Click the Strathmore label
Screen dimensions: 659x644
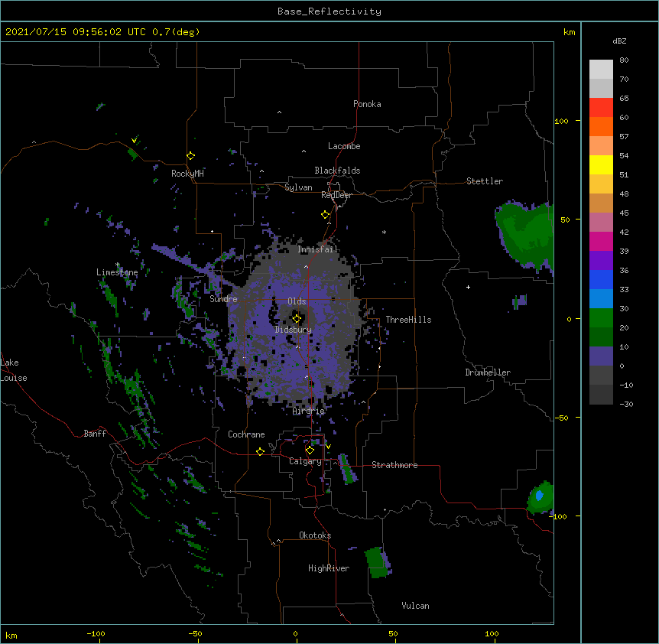point(394,465)
